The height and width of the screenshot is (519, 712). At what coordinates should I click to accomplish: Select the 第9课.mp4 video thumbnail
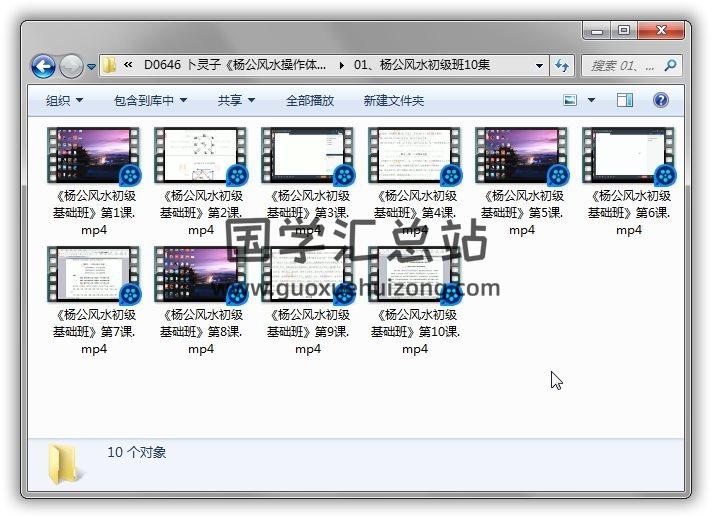point(308,275)
